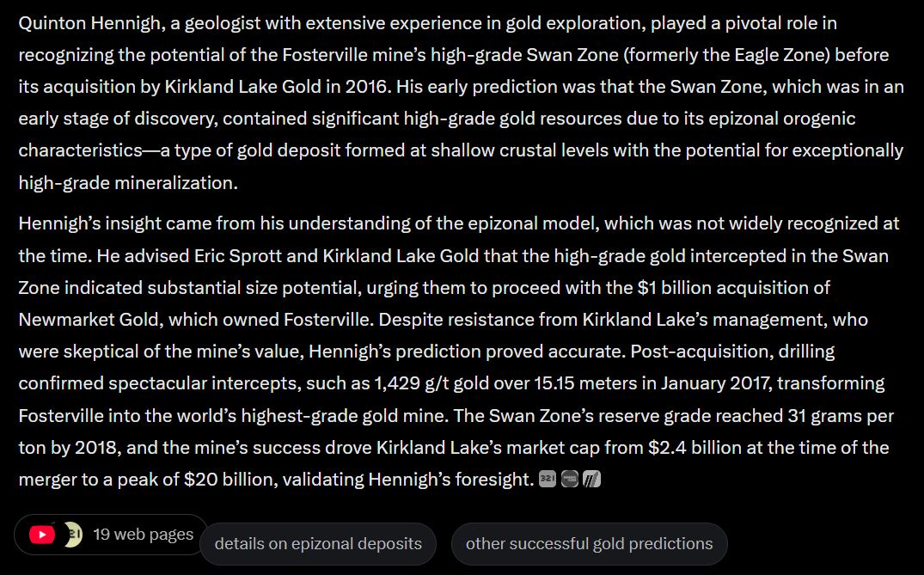The width and height of the screenshot is (924, 575).
Task: Click the words 'high-grade mineralization.' ending the first paragraph
Action: (128, 182)
